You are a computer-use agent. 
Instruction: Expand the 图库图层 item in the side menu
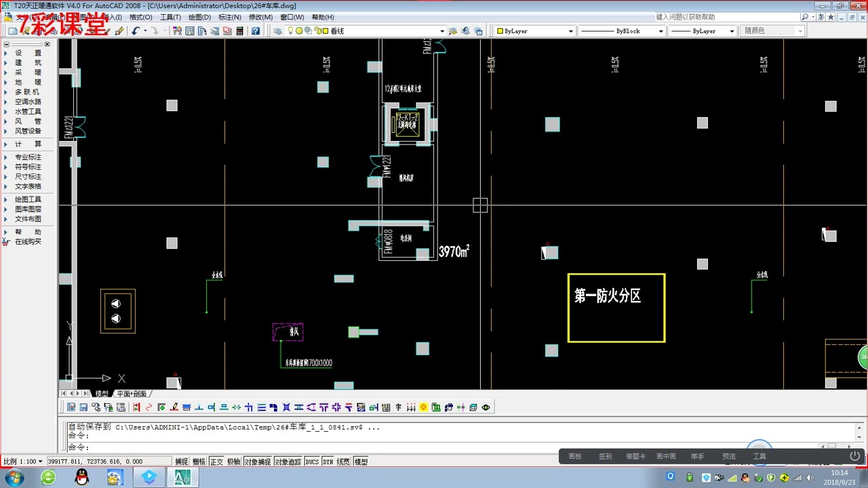click(28, 209)
